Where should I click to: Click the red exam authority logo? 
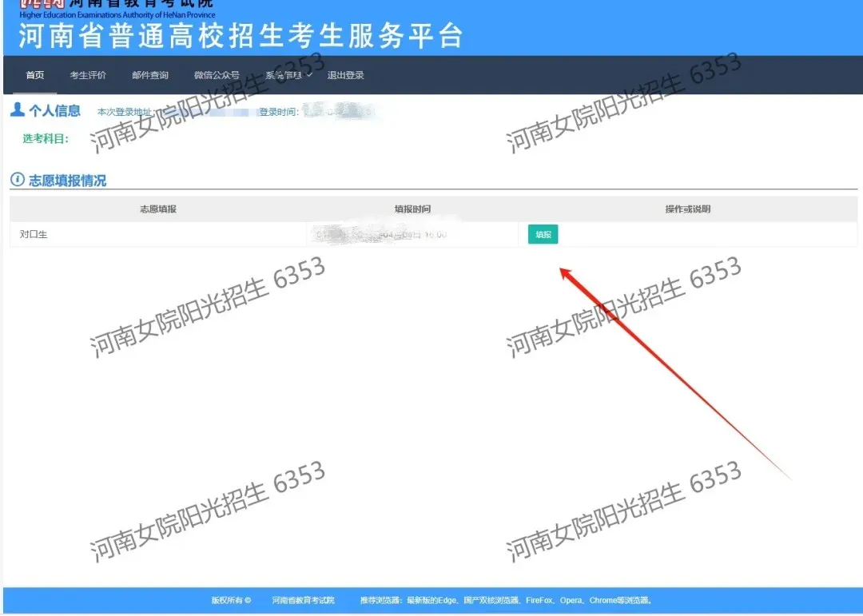[42, 4]
